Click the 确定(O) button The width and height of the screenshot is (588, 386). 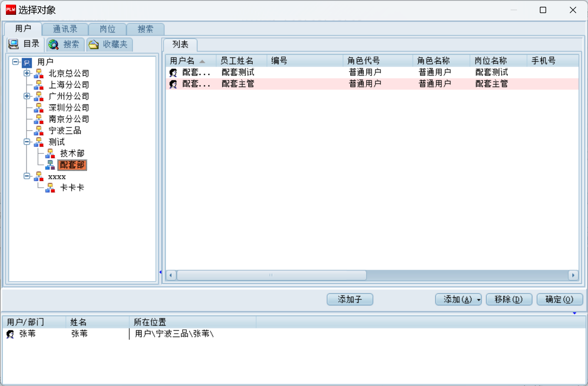pyautogui.click(x=560, y=300)
